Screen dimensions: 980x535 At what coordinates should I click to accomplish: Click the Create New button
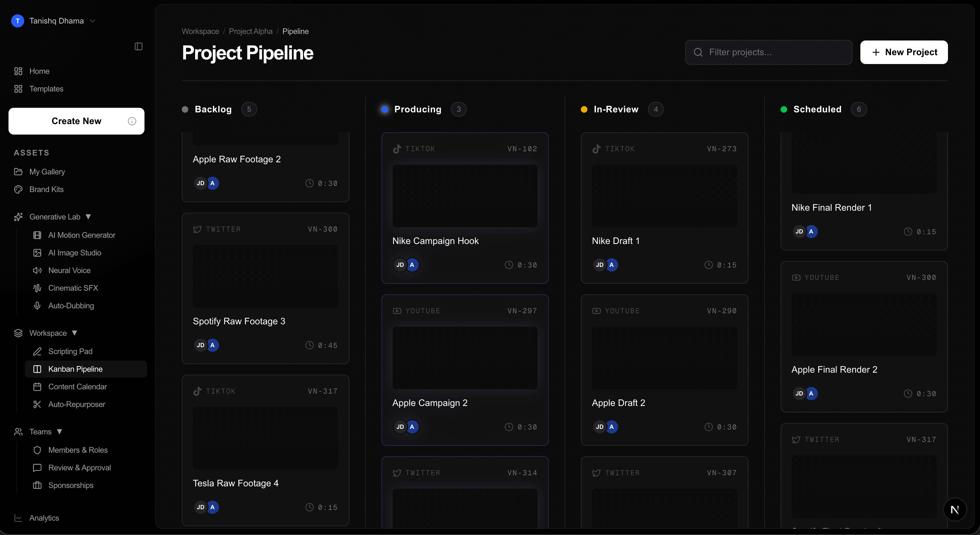coord(76,121)
